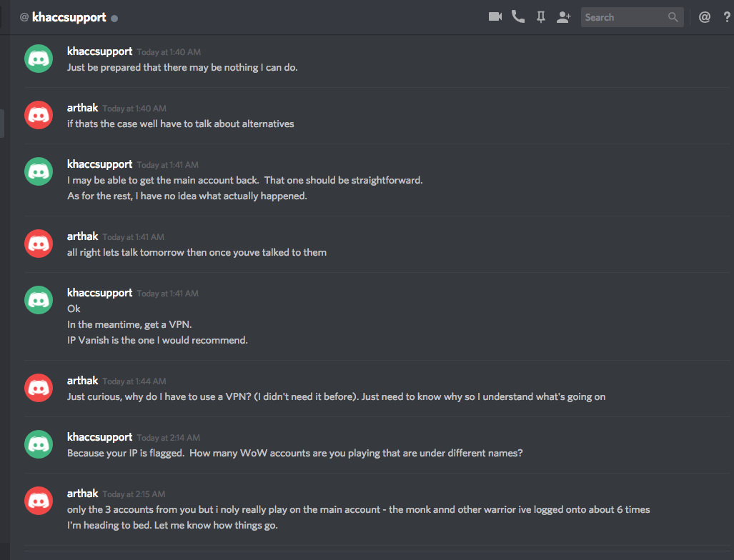This screenshot has width=734, height=560.
Task: Open khaccsupport's avatar on the "Just be prepared" message
Action: pyautogui.click(x=39, y=59)
